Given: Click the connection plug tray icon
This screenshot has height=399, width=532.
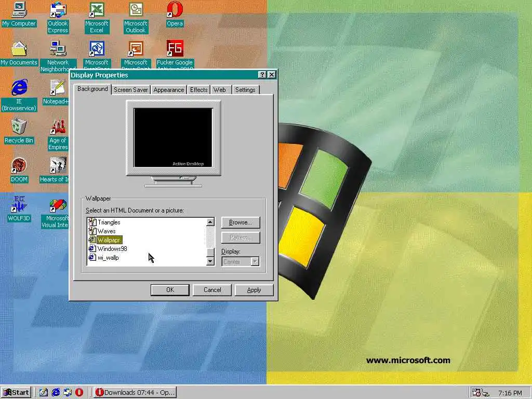Looking at the screenshot, I should pos(486,393).
